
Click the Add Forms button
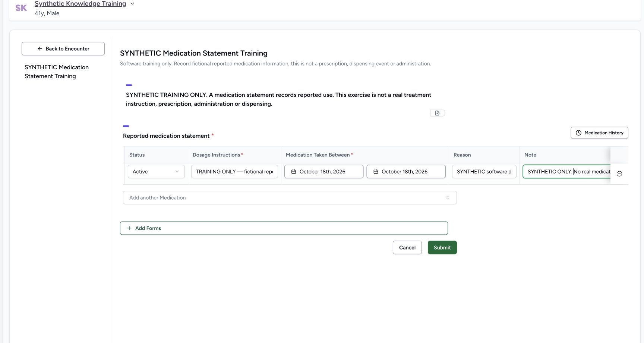click(284, 228)
